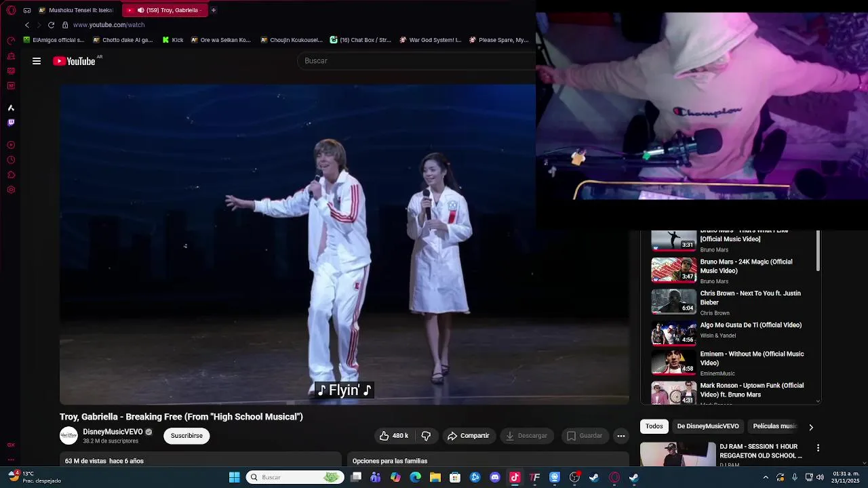Click the address bar URL
Image resolution: width=868 pixels, height=488 pixels.
pos(108,25)
